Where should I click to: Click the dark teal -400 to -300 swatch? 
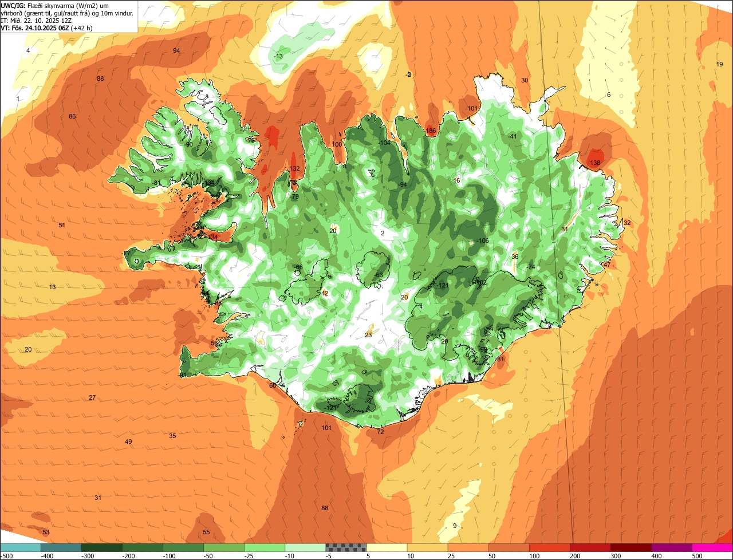(x=61, y=547)
